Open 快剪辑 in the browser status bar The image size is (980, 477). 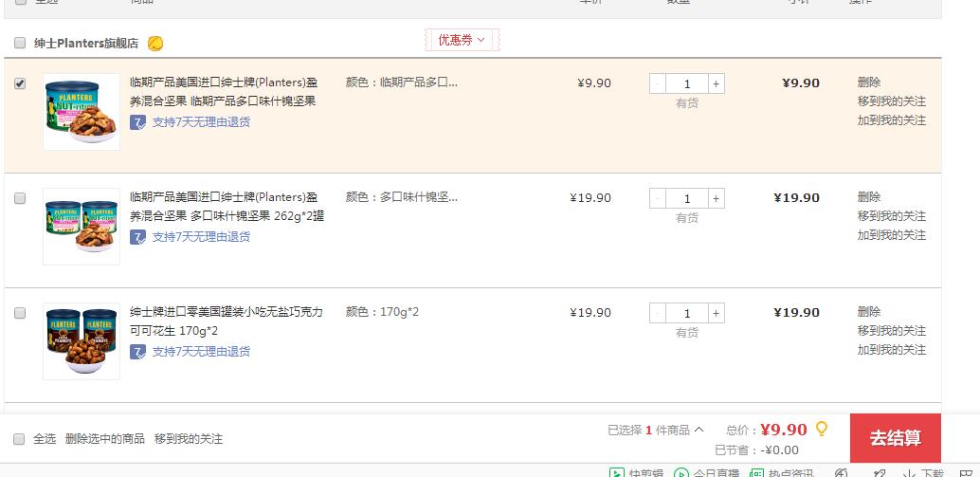[x=636, y=472]
